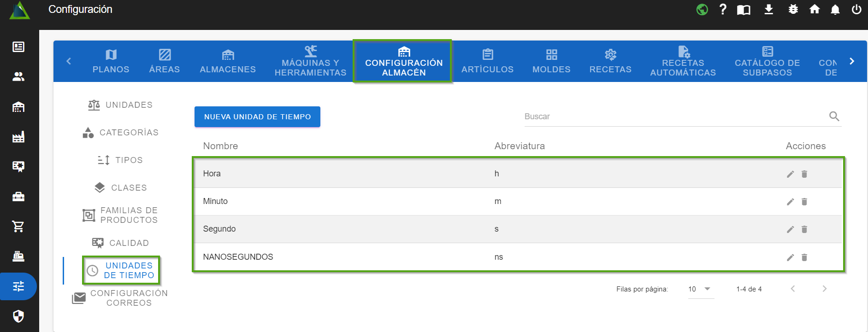Viewport: 868px width, 332px height.
Task: Click the globe language icon
Action: [x=702, y=10]
